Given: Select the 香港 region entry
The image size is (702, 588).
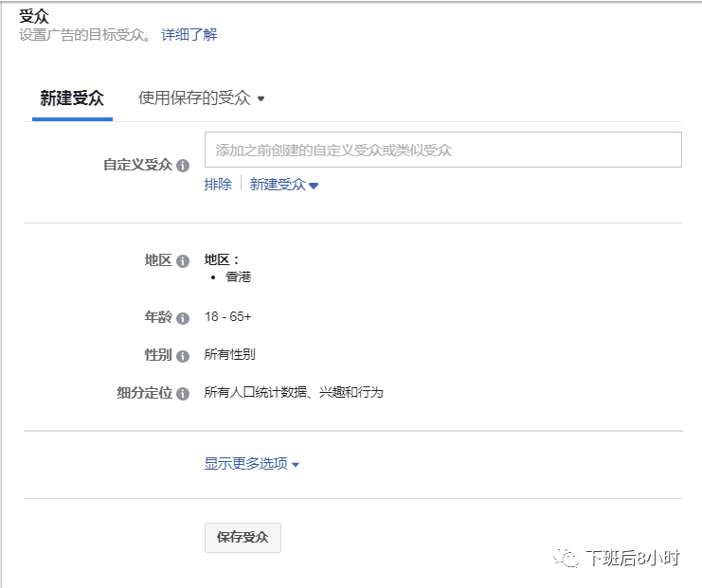Looking at the screenshot, I should pyautogui.click(x=238, y=277).
